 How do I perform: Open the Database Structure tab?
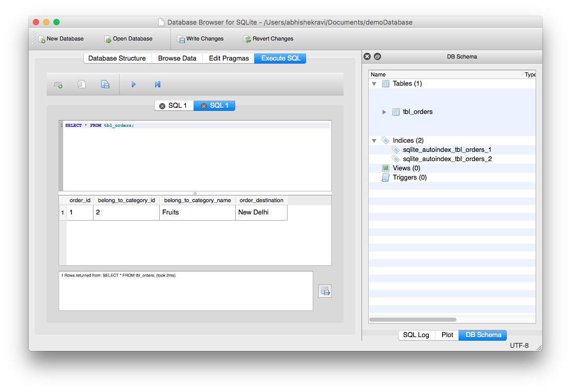[x=117, y=58]
